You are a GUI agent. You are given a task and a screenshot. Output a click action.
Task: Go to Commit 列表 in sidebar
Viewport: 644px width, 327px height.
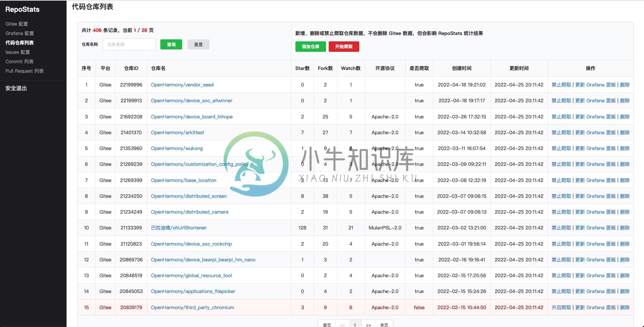click(19, 62)
